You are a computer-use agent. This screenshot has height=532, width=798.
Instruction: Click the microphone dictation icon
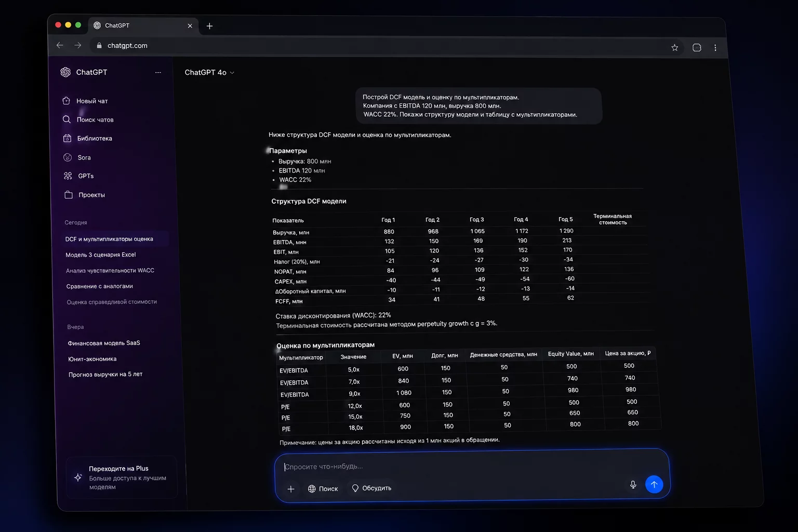click(633, 484)
